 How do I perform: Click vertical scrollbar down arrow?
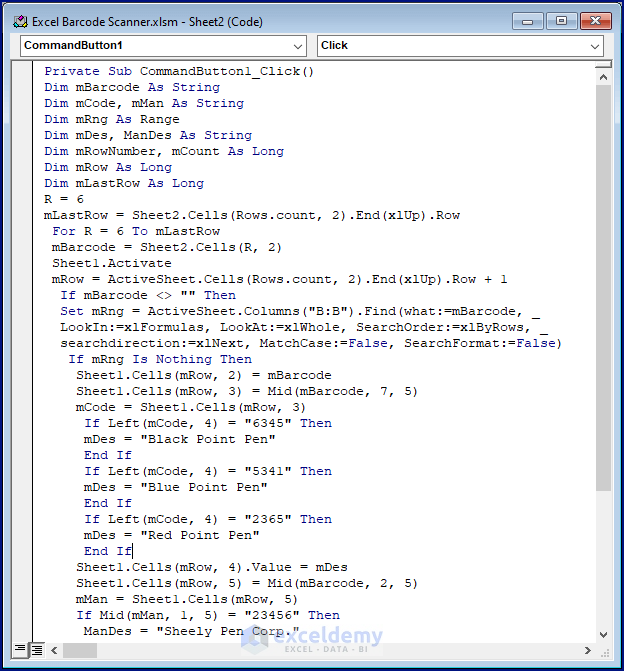[603, 635]
